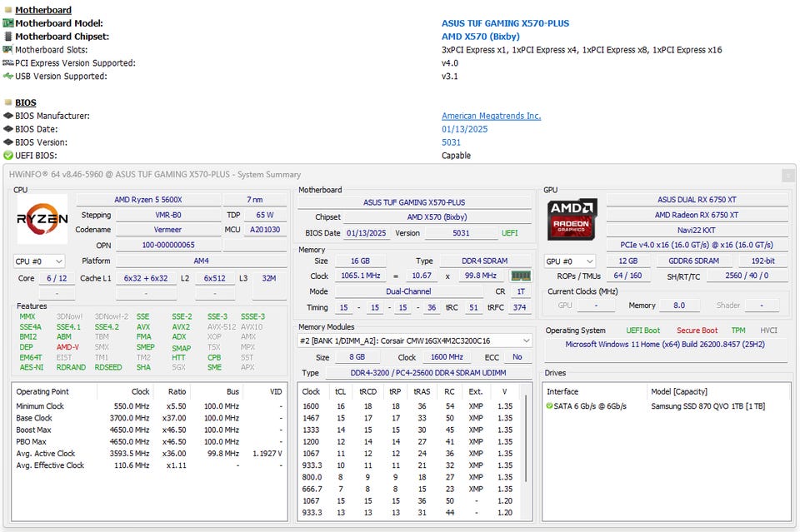Click the AVX2 feature label
This screenshot has width=800, height=532.
(181, 326)
